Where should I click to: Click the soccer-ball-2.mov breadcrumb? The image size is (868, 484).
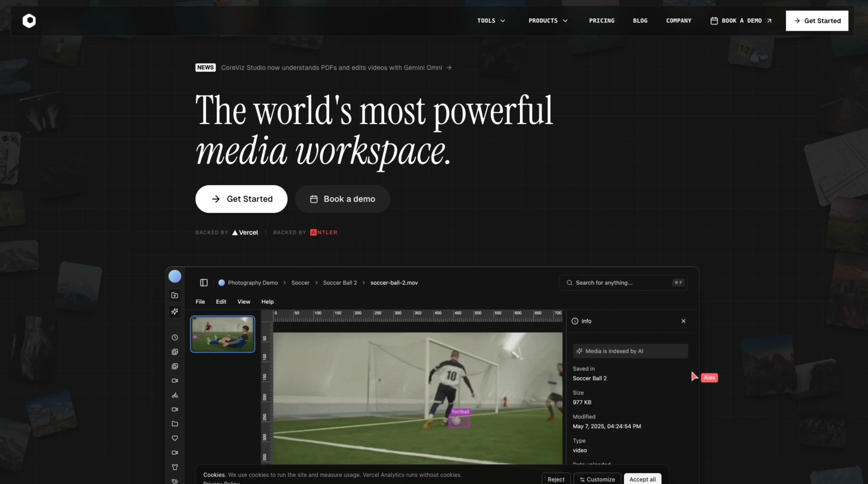[x=394, y=283]
